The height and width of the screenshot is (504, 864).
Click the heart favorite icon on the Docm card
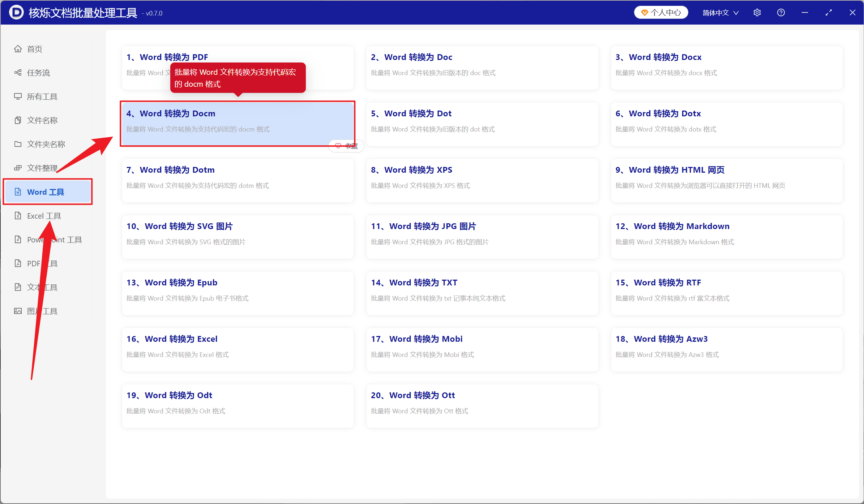338,146
